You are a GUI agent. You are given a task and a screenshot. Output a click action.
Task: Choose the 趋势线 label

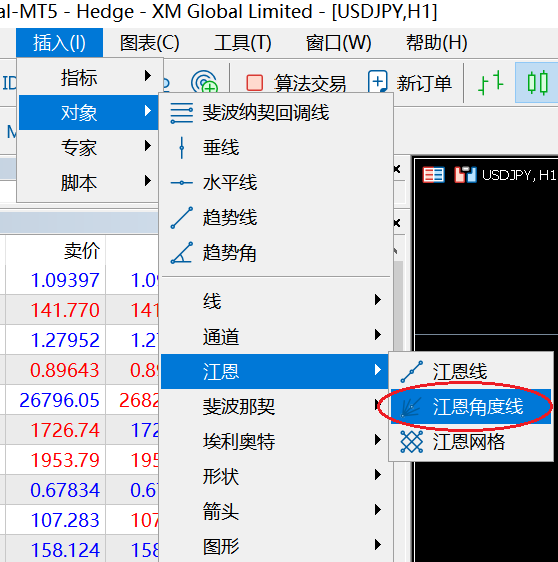coord(230,218)
